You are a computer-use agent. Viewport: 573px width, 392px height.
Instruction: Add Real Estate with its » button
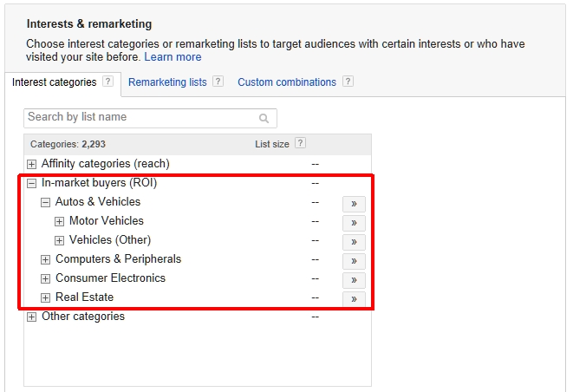(x=353, y=299)
